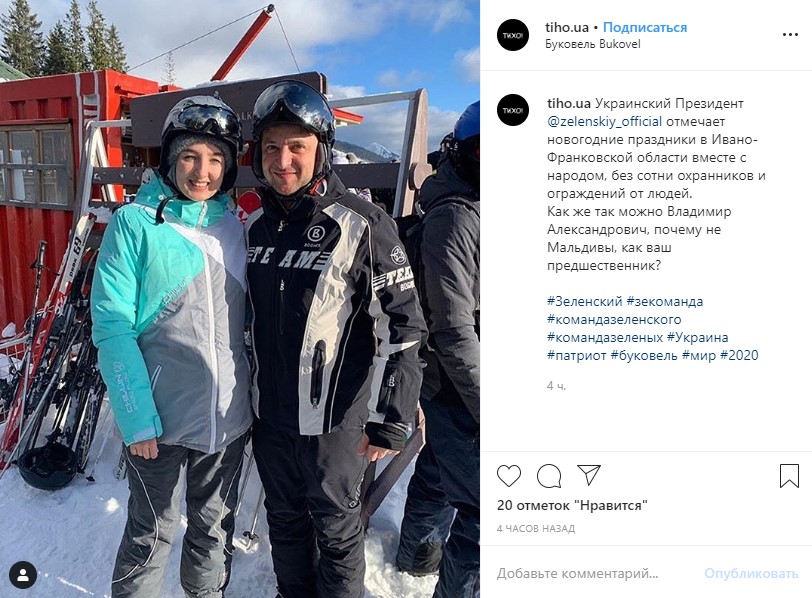The height and width of the screenshot is (598, 812).
Task: Show tagged people icon on photo
Action: click(23, 575)
